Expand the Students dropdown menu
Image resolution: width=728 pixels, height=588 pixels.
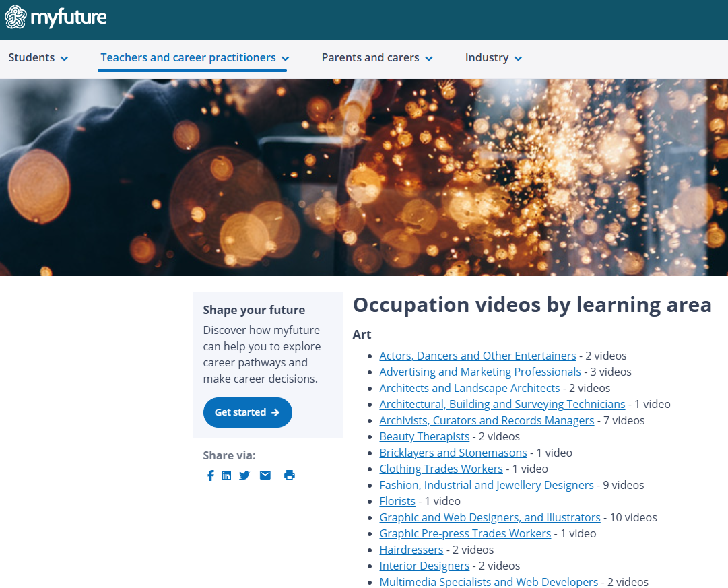[38, 58]
